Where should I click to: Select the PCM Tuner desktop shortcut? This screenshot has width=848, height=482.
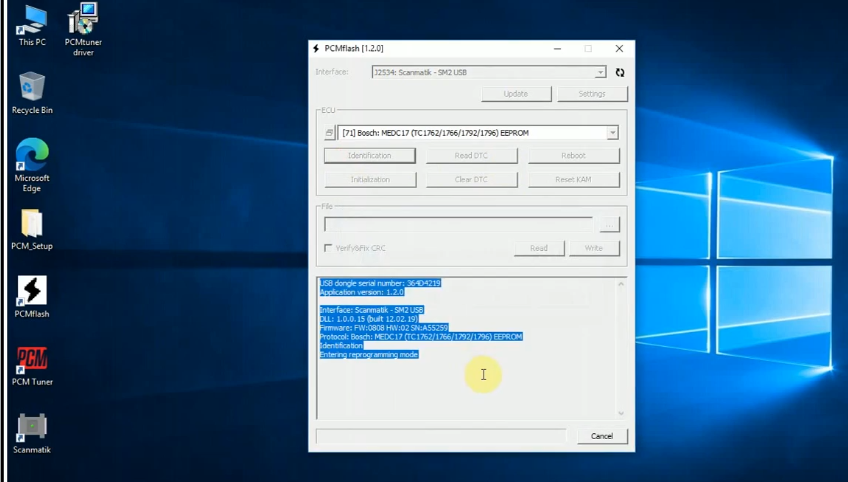(x=32, y=366)
